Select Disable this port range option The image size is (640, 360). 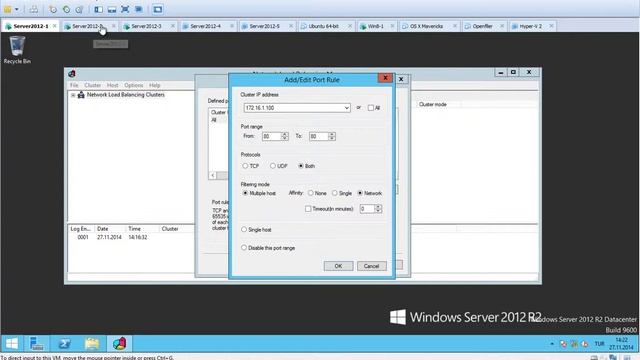click(x=244, y=248)
